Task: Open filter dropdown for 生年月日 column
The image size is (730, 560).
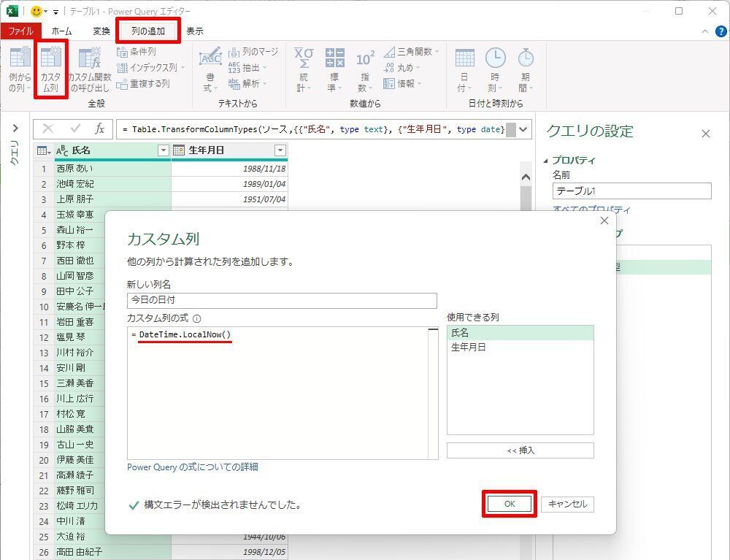Action: point(280,150)
